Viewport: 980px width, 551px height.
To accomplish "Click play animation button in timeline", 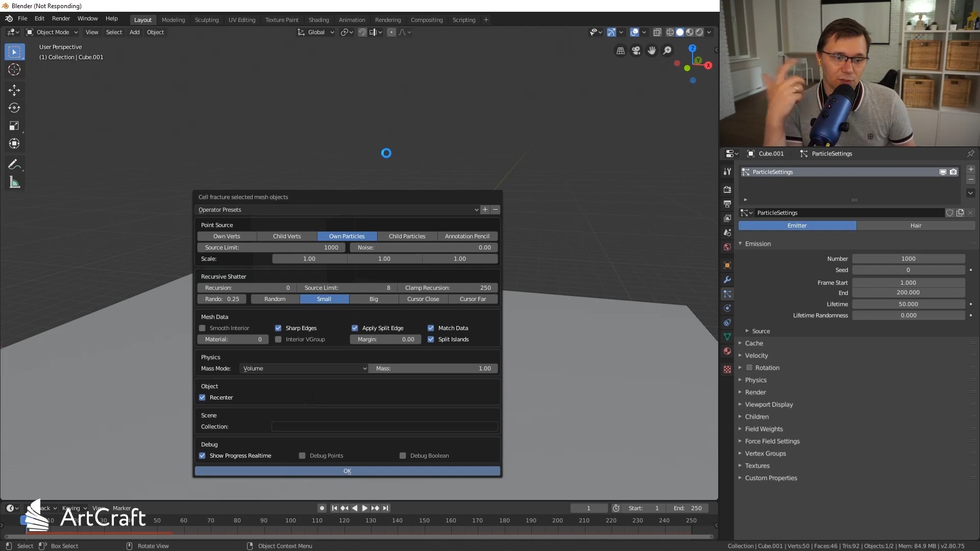I will [364, 508].
